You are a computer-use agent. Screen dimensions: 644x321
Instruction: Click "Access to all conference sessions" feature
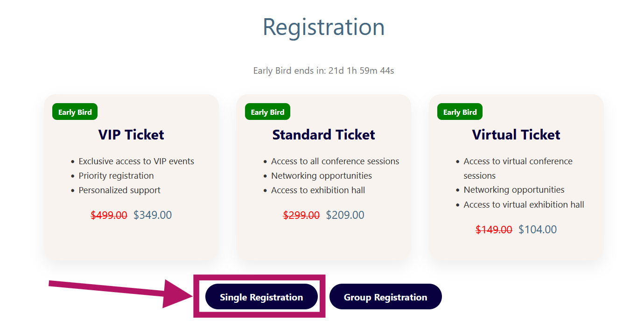click(335, 161)
